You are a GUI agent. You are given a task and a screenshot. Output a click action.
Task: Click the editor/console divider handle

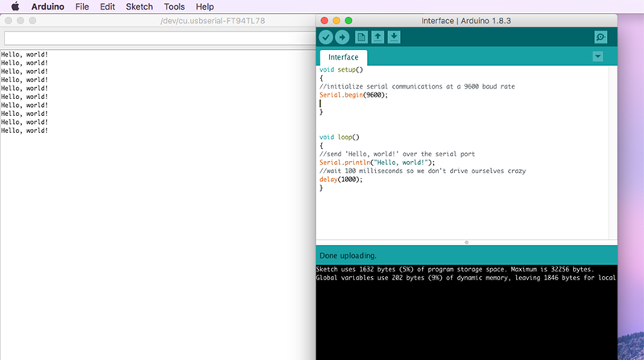pyautogui.click(x=467, y=242)
